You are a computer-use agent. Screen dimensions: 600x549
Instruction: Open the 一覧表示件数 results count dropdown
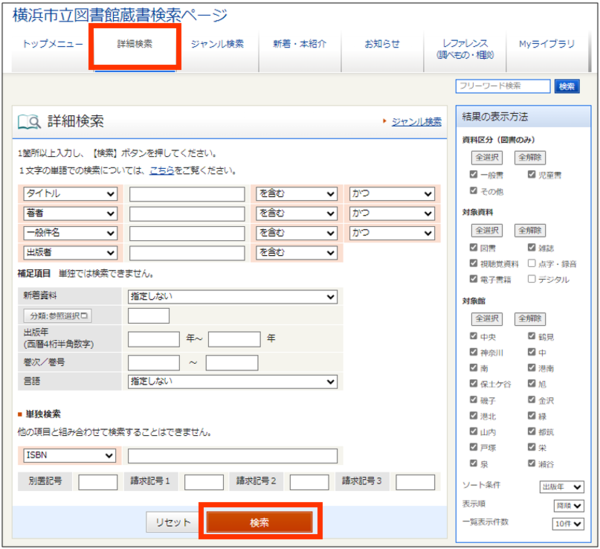[x=565, y=524]
